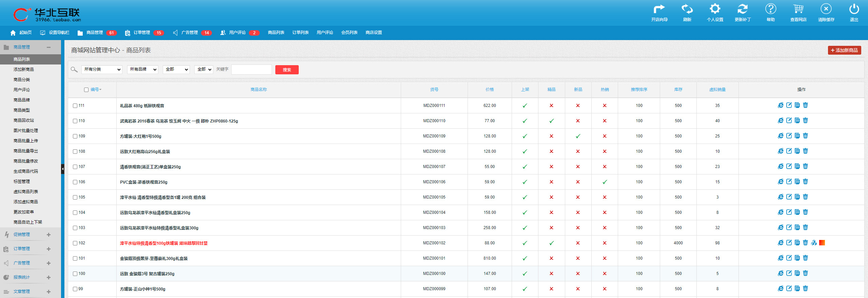The width and height of the screenshot is (868, 298).
Task: Click the edit icon for product 99
Action: 789,288
